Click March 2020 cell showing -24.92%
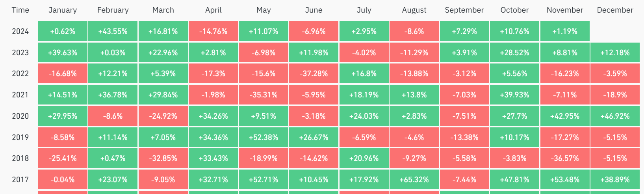Viewport: 644px width, 194px height. [163, 116]
